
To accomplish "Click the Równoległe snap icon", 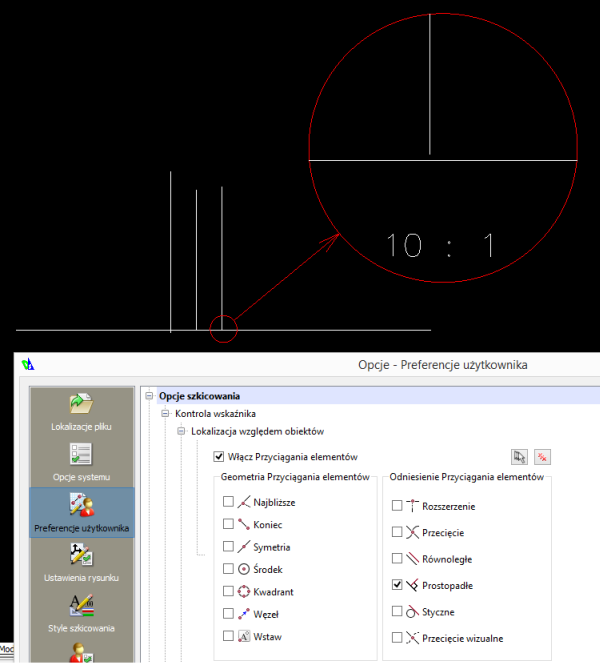I will pos(412,559).
